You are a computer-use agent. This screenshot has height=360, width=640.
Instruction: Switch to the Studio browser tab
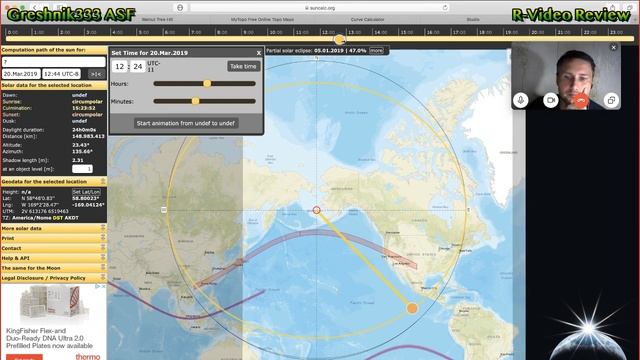[473, 20]
